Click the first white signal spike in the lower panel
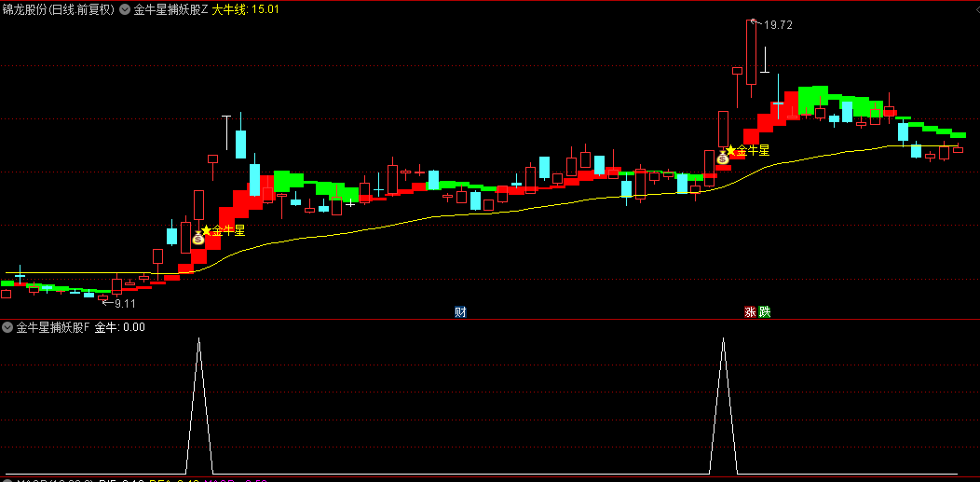The height and width of the screenshot is (482, 980). 198,406
